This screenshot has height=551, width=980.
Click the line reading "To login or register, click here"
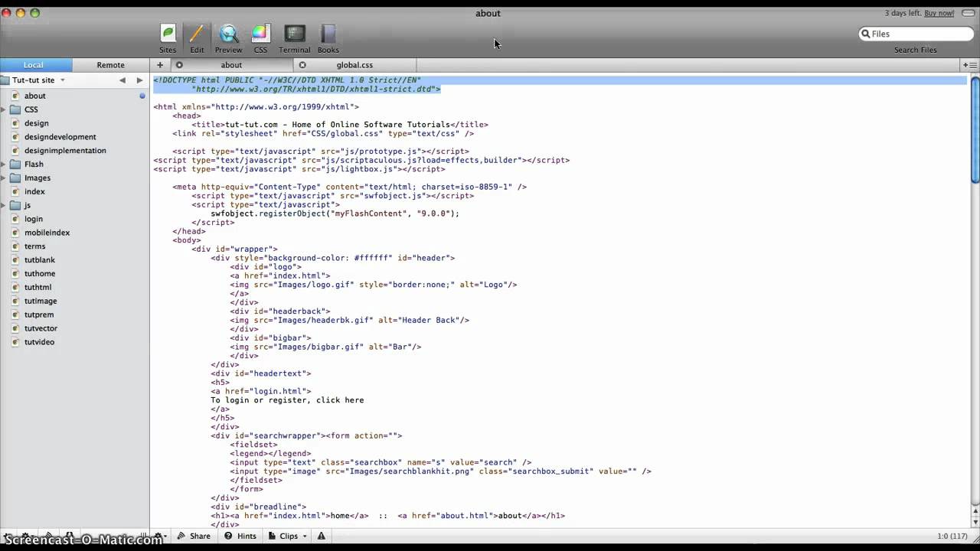point(287,400)
